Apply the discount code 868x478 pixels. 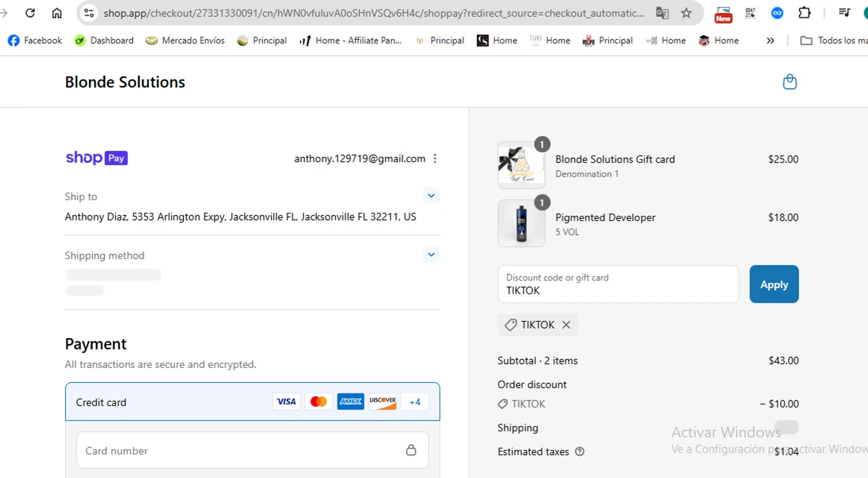(x=774, y=284)
